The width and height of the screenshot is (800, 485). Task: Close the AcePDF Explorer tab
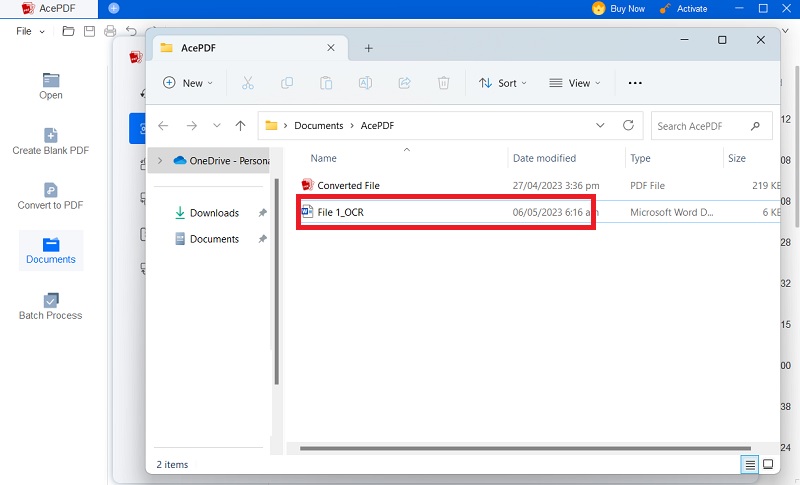point(331,48)
